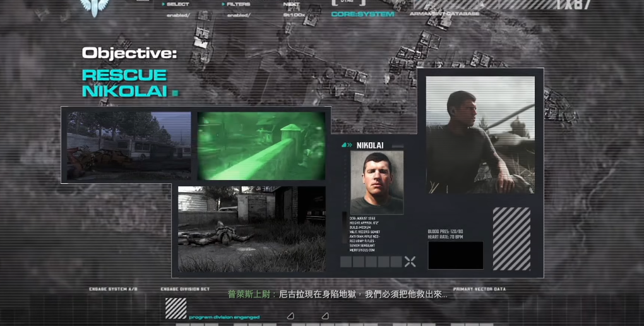
Task: Click the winged emblem logo at top-left
Action: tap(93, 6)
